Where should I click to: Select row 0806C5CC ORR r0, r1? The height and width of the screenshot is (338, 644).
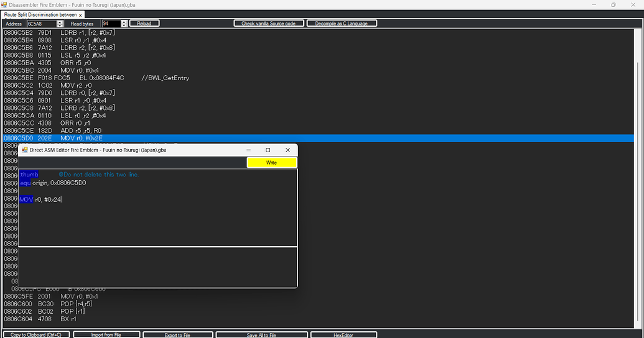319,123
